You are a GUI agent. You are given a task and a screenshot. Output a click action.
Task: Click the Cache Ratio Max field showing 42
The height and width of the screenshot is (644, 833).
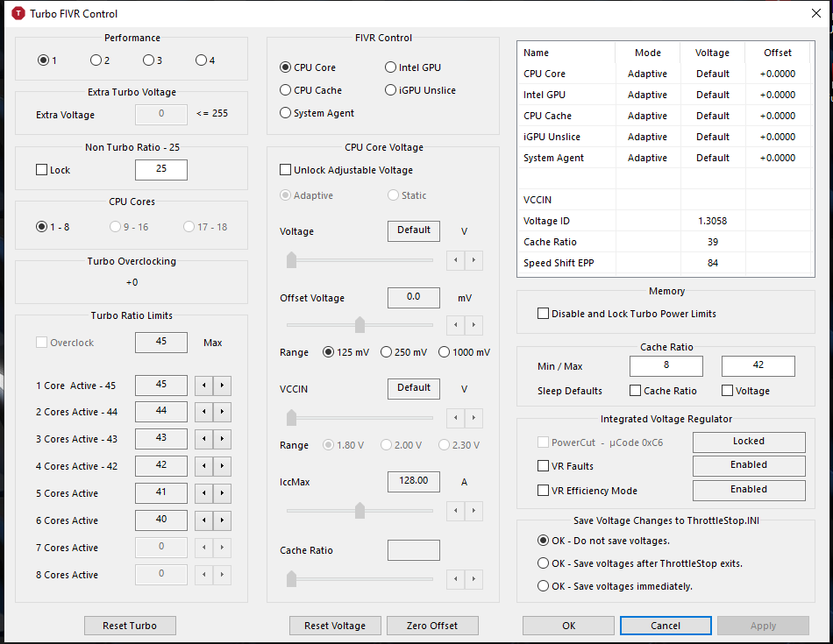[758, 365]
